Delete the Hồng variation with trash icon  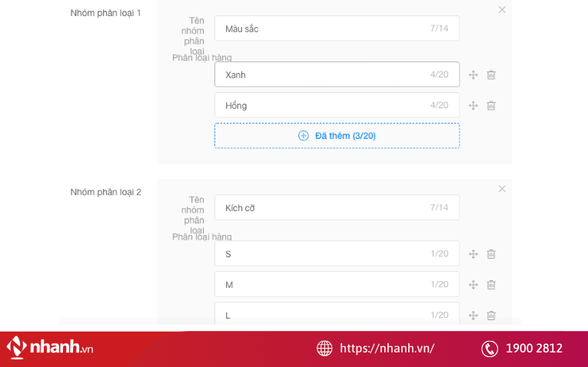click(x=491, y=106)
